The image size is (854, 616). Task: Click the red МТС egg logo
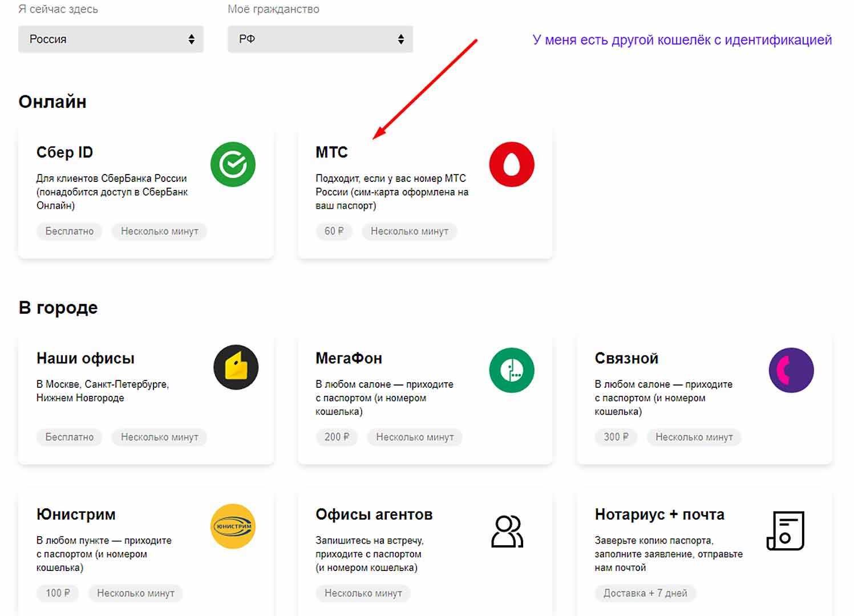tap(512, 164)
